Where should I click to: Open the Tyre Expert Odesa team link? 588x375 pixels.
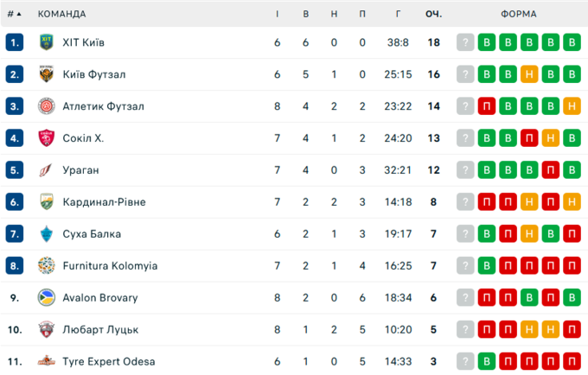pyautogui.click(x=108, y=361)
